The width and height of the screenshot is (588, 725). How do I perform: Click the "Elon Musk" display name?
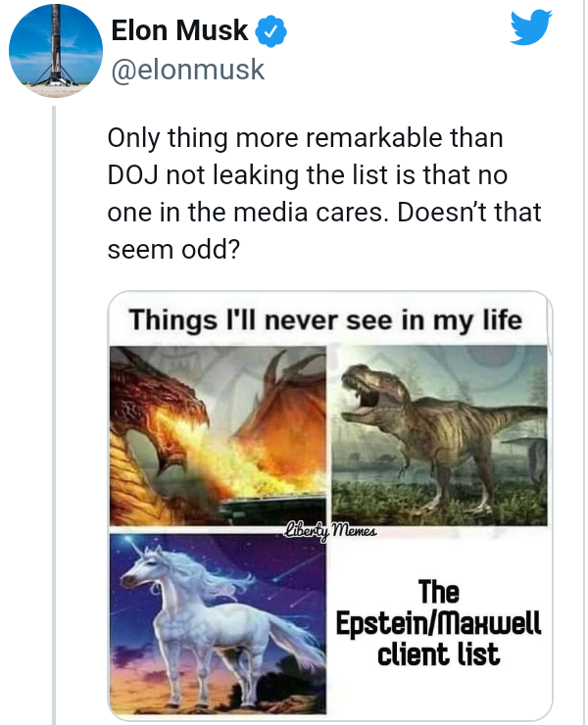[x=179, y=31]
